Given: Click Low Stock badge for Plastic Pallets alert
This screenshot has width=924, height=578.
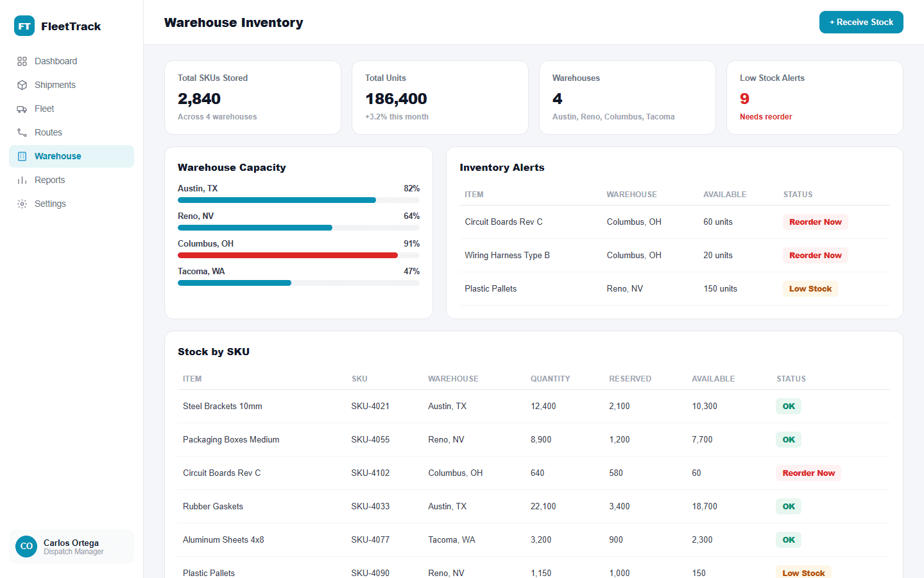Looking at the screenshot, I should pyautogui.click(x=810, y=288).
